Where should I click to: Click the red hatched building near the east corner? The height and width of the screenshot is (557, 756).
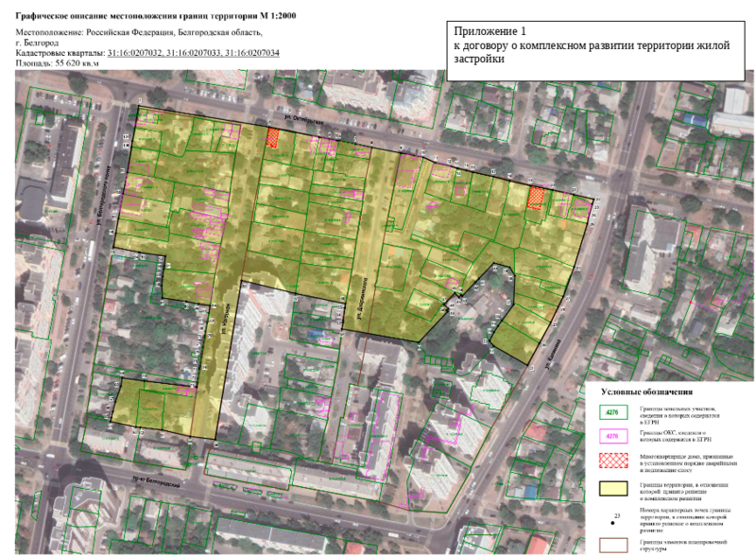coord(536,198)
